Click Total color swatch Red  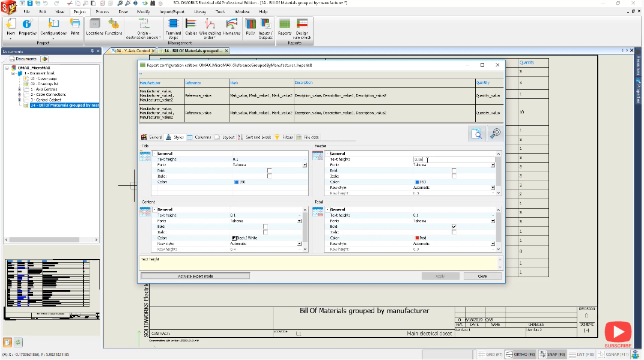tap(418, 238)
